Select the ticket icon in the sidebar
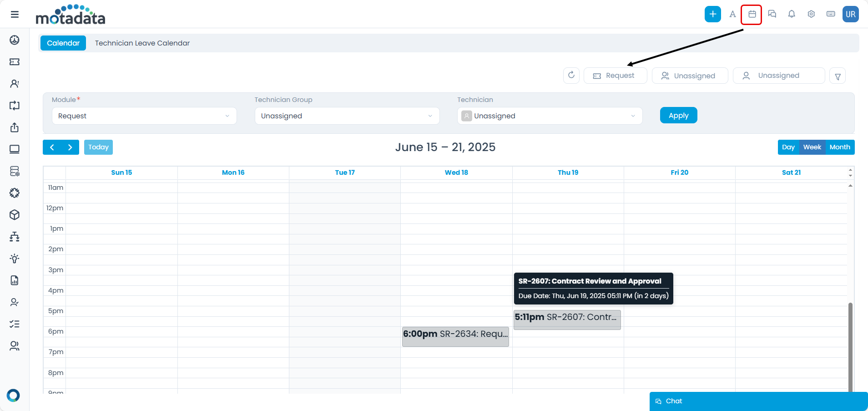The width and height of the screenshot is (868, 411). [15, 62]
